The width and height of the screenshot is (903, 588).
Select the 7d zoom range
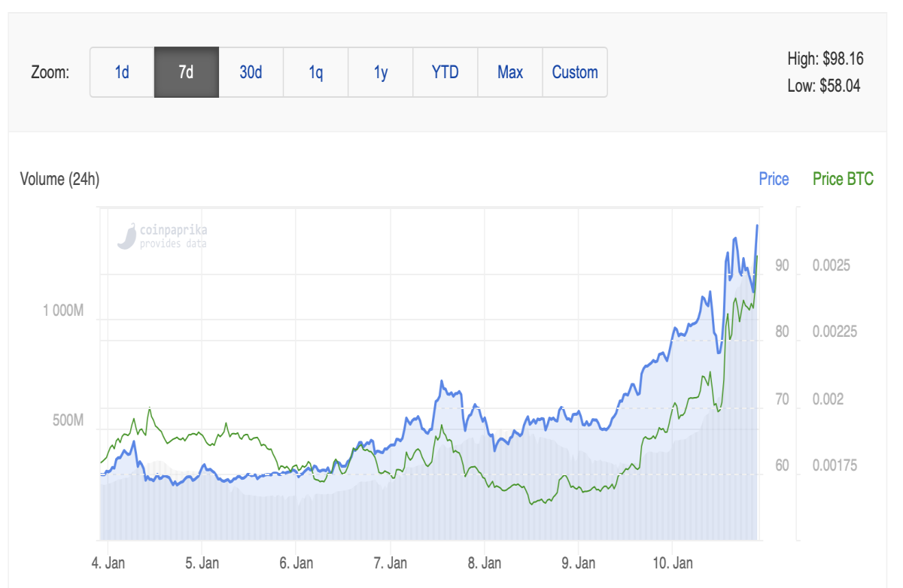187,72
